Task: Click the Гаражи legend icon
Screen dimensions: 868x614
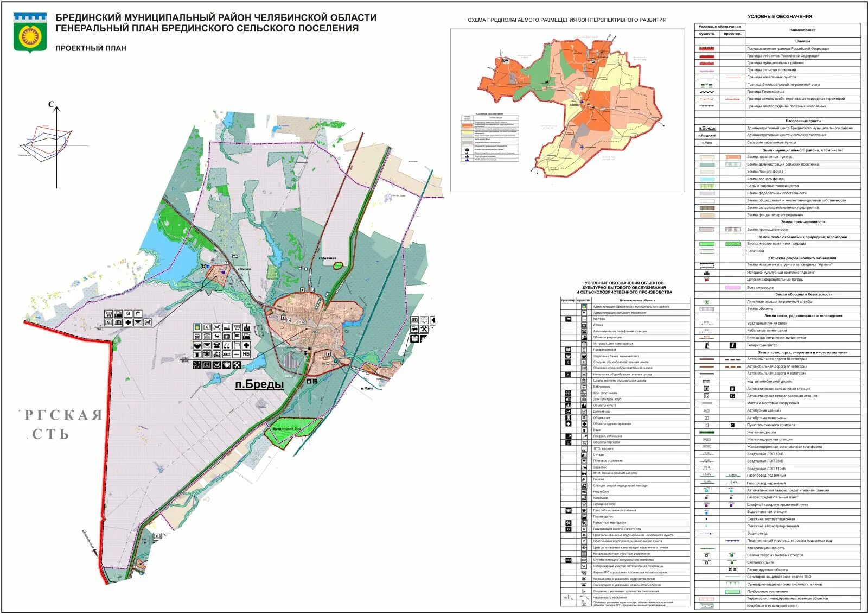Action: pos(584,479)
